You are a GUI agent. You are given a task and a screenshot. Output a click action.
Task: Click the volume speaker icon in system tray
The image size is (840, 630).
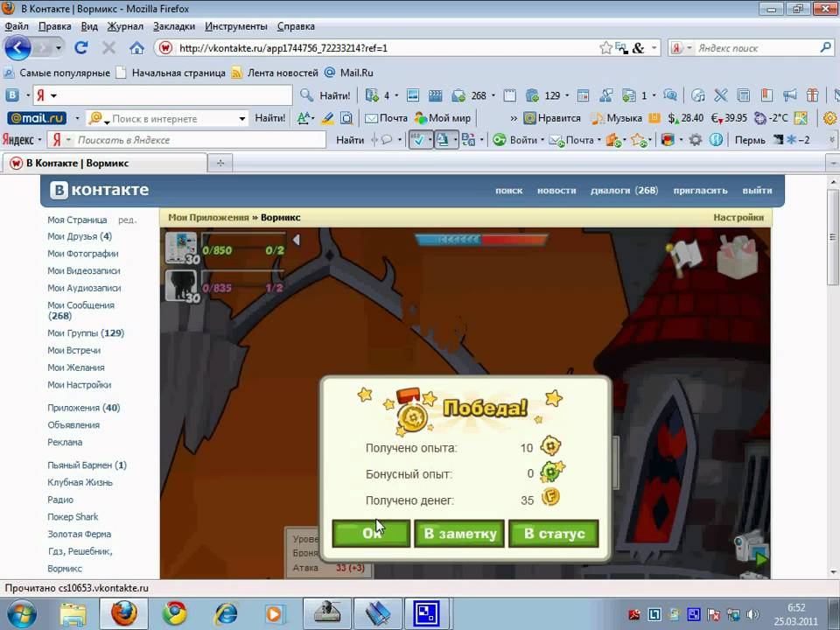point(752,614)
